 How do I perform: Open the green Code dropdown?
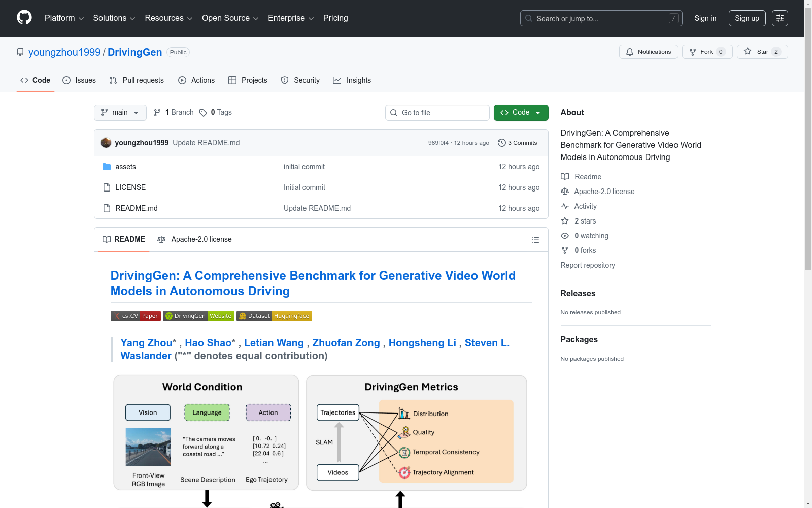click(521, 113)
